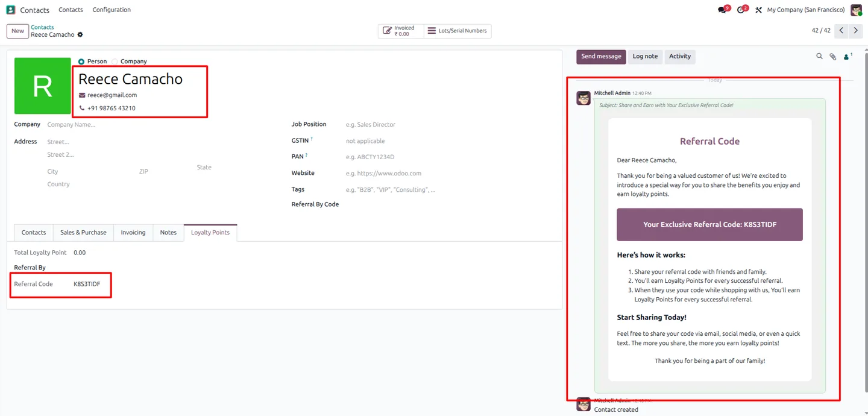Open the My Company (San Francisco) switcher

click(x=806, y=10)
